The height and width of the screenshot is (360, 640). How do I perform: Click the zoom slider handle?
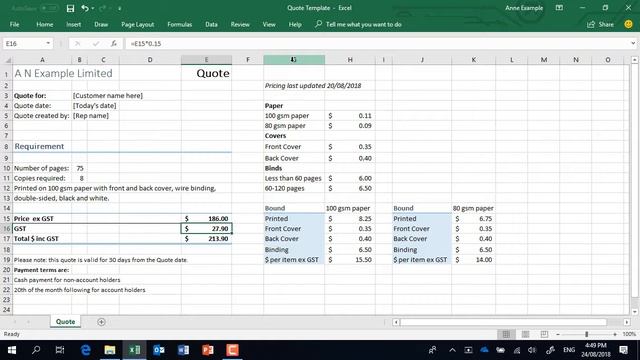pyautogui.click(x=587, y=334)
